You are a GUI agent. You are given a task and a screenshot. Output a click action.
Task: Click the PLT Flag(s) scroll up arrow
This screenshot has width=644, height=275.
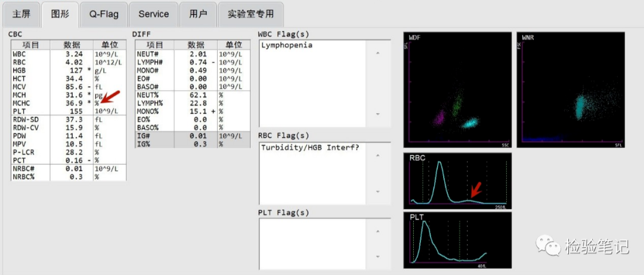pos(378,232)
